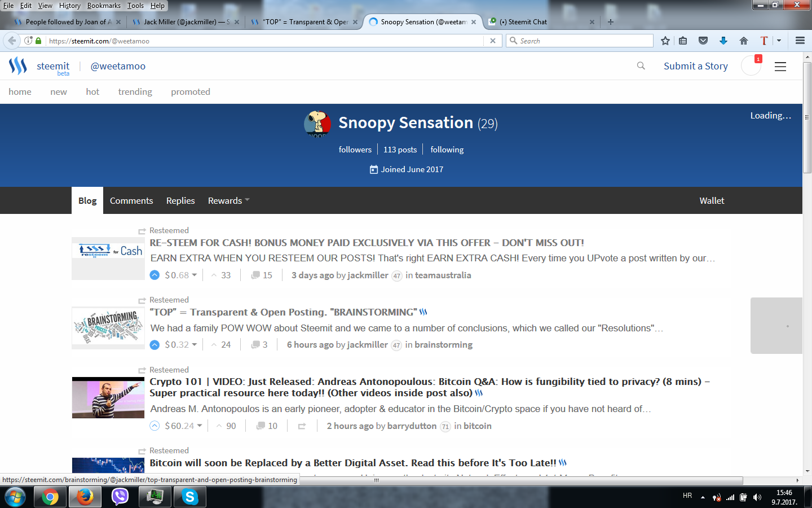Click the Firefox back arrow button

pos(12,41)
